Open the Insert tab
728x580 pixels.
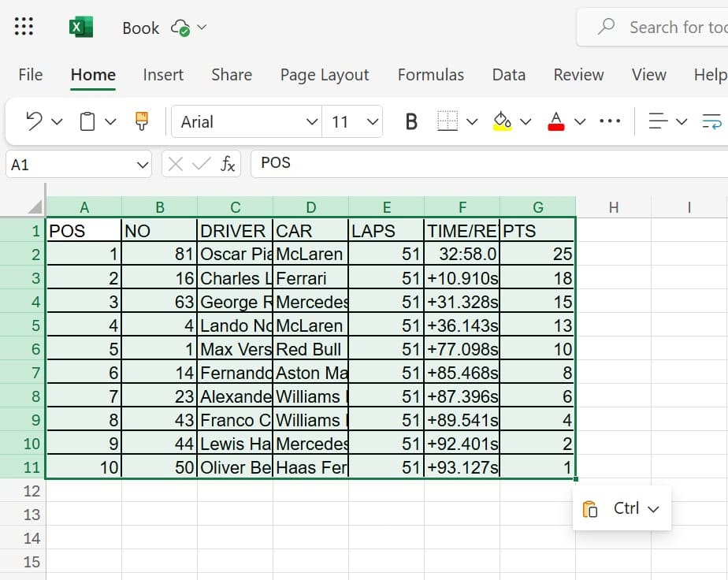(x=163, y=75)
